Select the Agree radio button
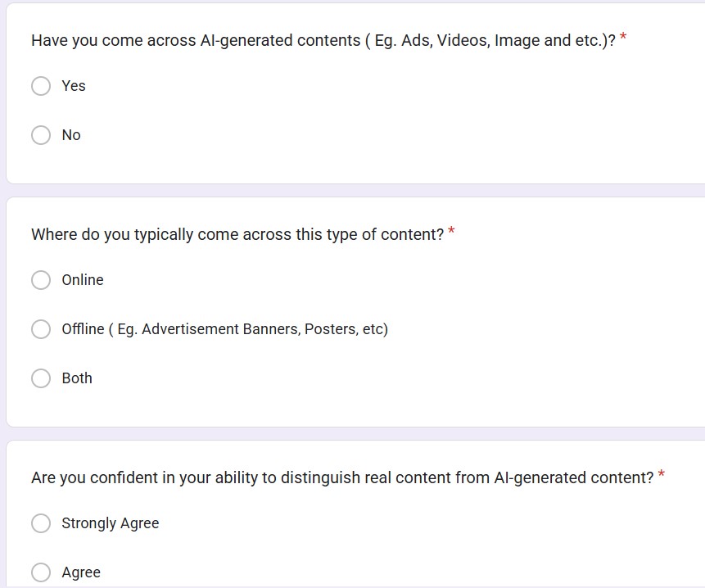 click(x=41, y=572)
